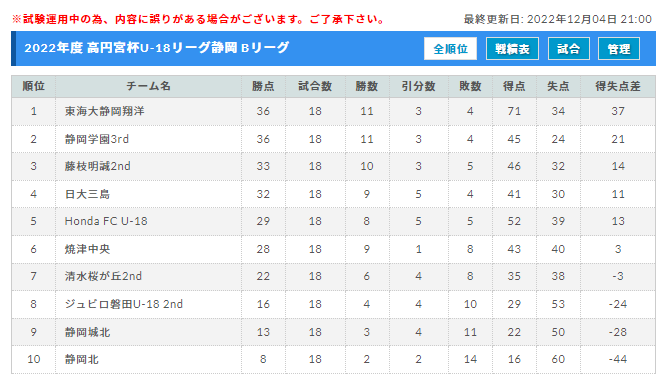The width and height of the screenshot is (660, 378).
Task: Select ジュビロ磐田U-18 2nd team name
Action: click(124, 304)
